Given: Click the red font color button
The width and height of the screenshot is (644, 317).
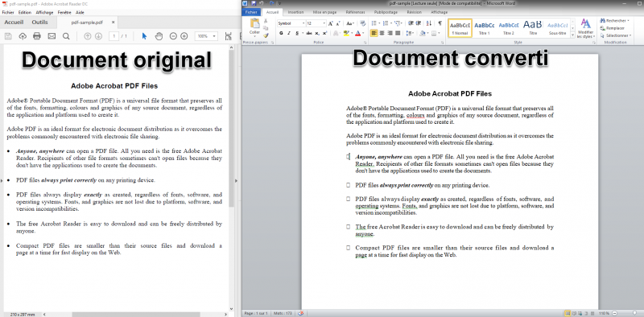Looking at the screenshot, I should (357, 33).
